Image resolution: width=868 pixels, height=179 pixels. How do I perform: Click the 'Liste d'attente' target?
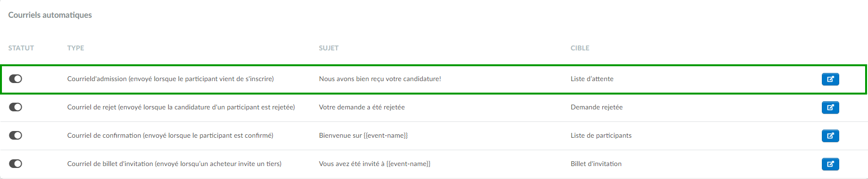(x=592, y=79)
